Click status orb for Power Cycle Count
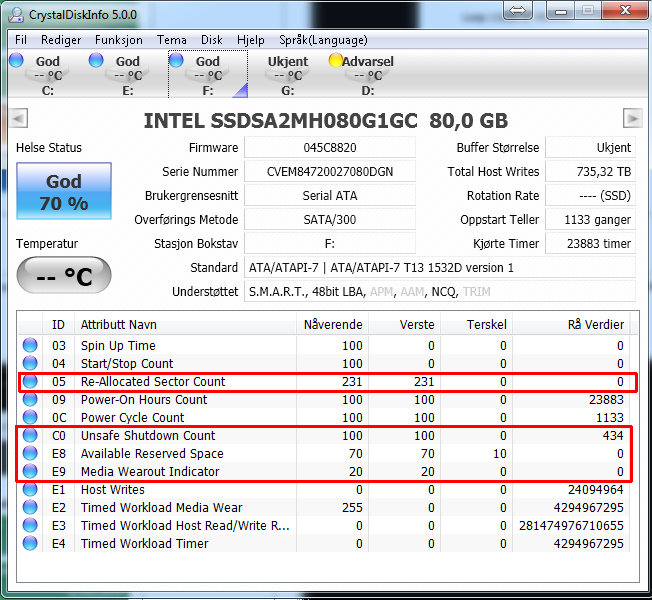Viewport: 652px width, 600px height. [x=30, y=417]
